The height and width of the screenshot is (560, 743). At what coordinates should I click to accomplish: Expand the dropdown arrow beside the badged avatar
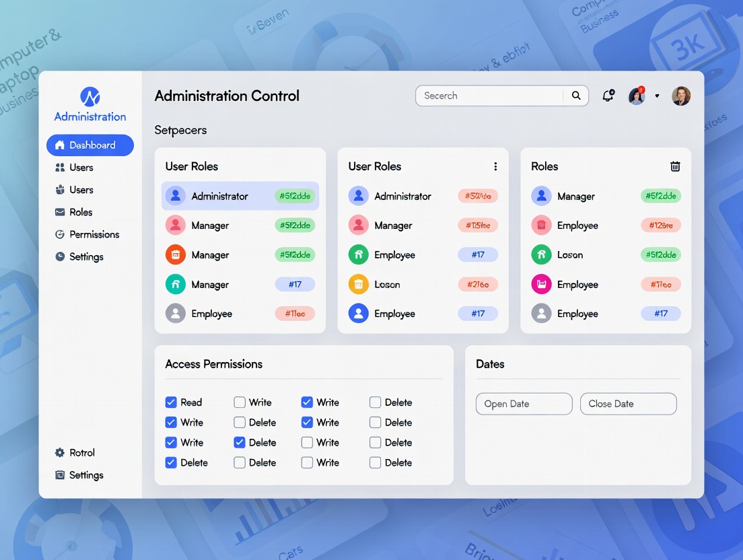(x=657, y=96)
